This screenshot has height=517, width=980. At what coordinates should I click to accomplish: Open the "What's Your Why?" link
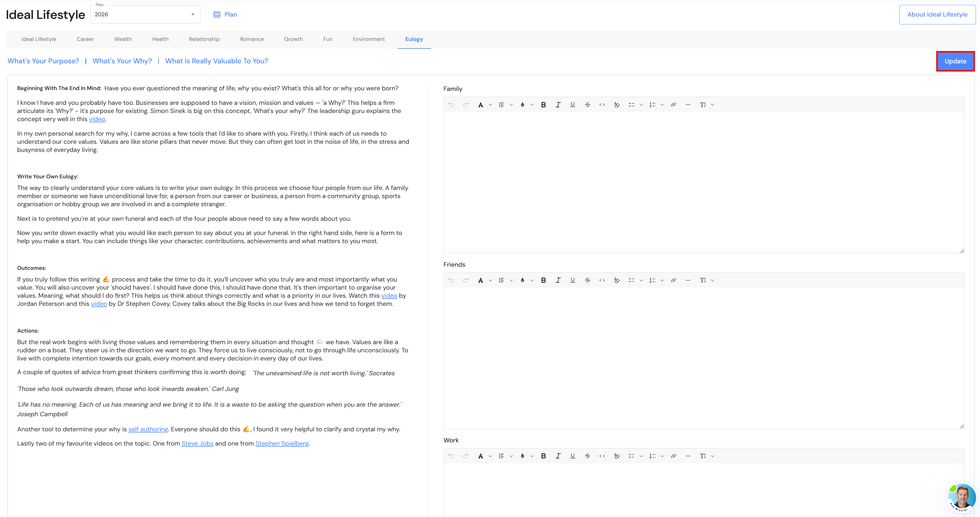(x=122, y=61)
